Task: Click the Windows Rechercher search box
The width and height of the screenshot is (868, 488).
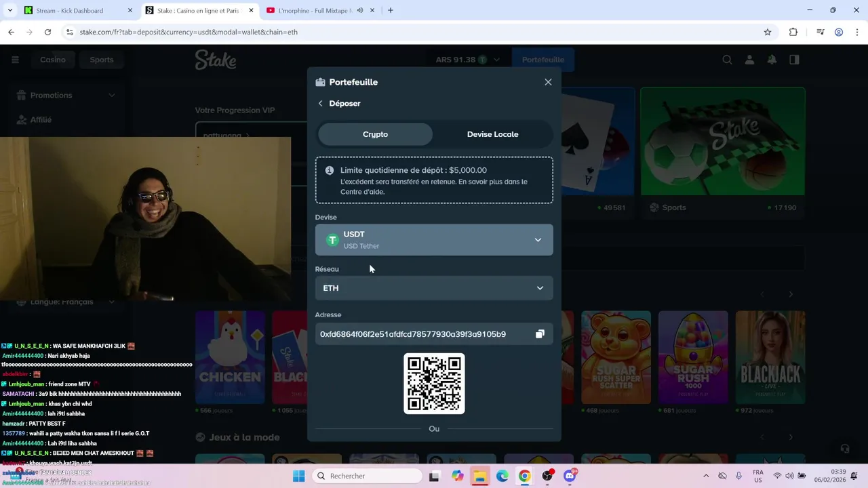Action: coord(368,476)
